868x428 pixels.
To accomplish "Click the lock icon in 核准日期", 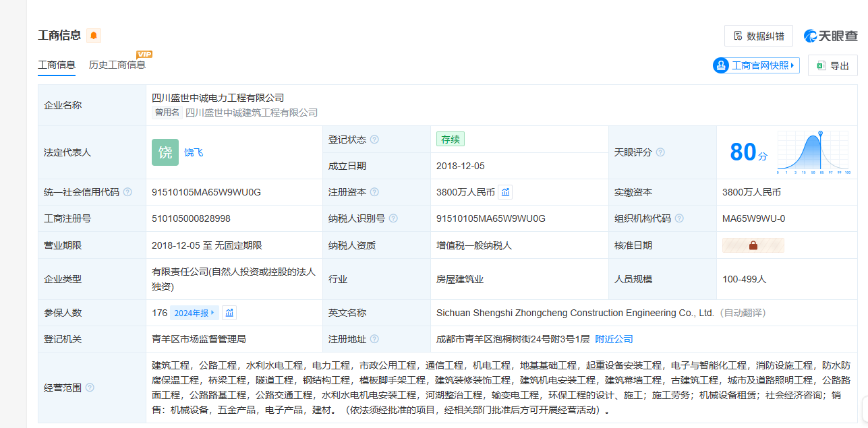I will [753, 245].
